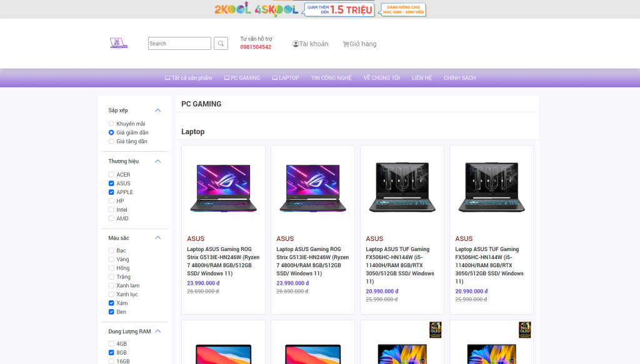Open the second ROG Strix G513IE-HN246W product title
The width and height of the screenshot is (640, 364).
coord(312,261)
